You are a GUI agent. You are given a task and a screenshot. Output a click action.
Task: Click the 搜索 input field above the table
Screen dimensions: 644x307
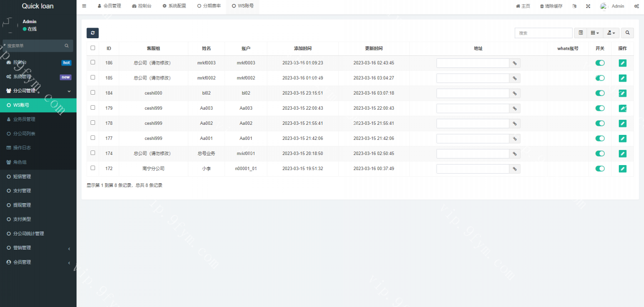[543, 33]
